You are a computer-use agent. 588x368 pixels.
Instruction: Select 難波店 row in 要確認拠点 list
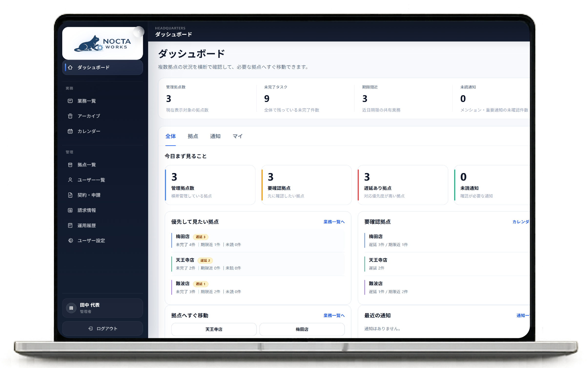click(x=447, y=287)
